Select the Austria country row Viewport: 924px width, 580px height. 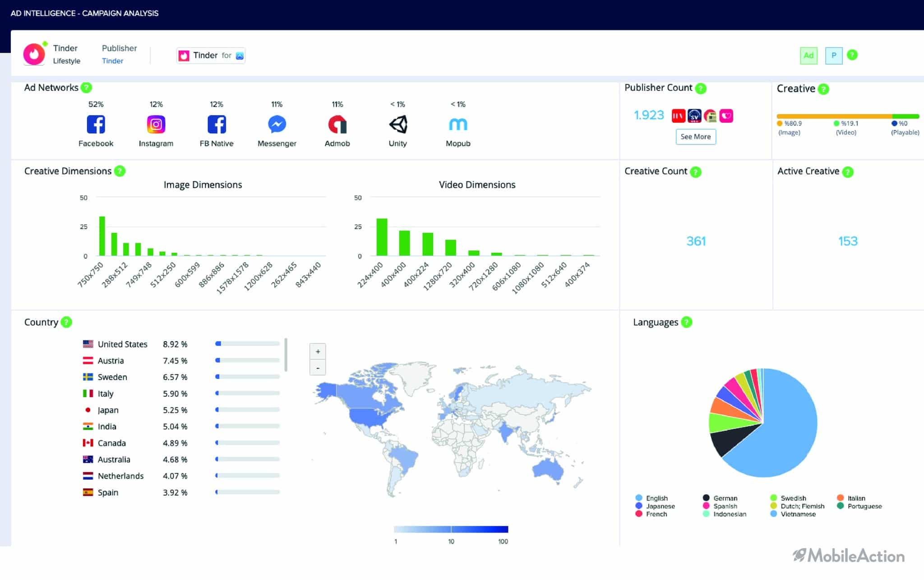180,361
